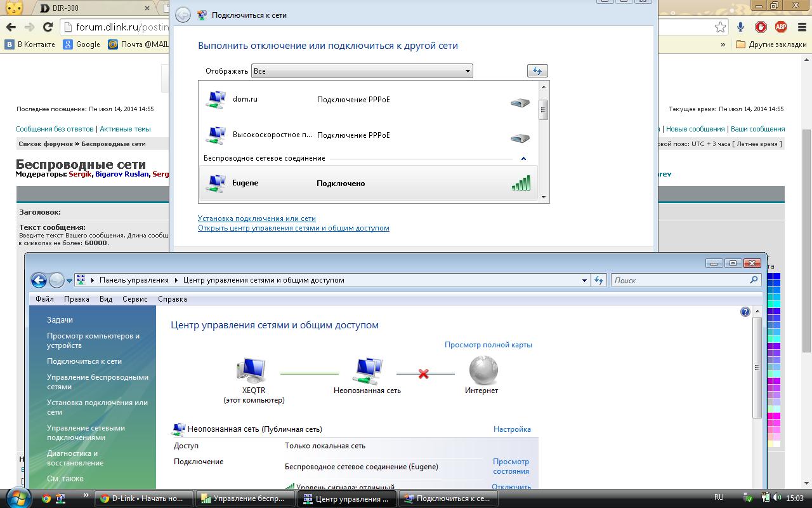Click the AdBlock Plus extension icon

coord(781,27)
